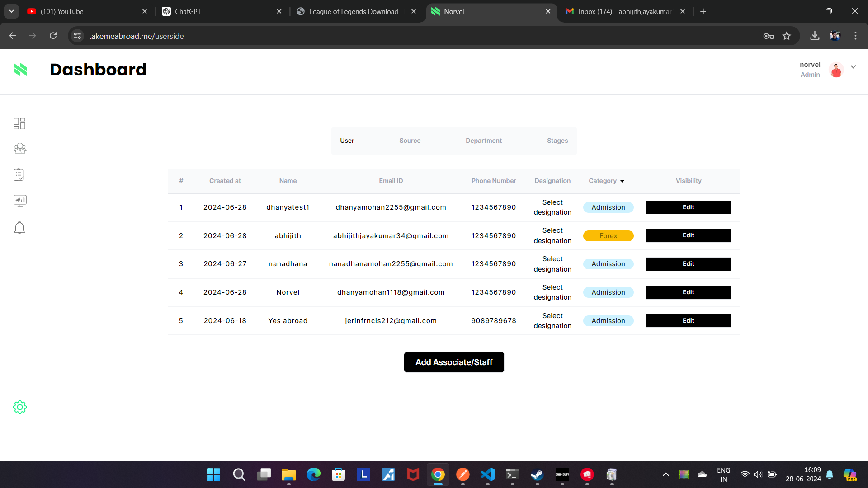Edit the Norvel user row
Viewport: 868px width, 488px height.
click(x=688, y=292)
